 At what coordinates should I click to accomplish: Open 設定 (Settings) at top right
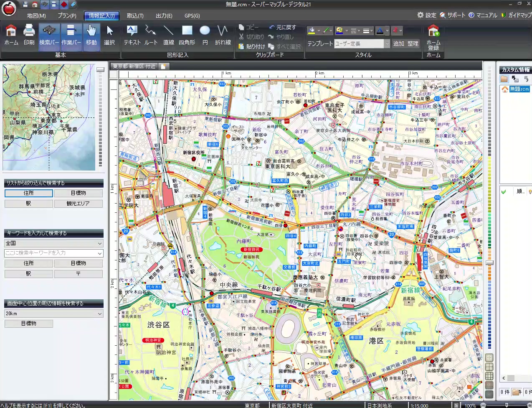427,15
